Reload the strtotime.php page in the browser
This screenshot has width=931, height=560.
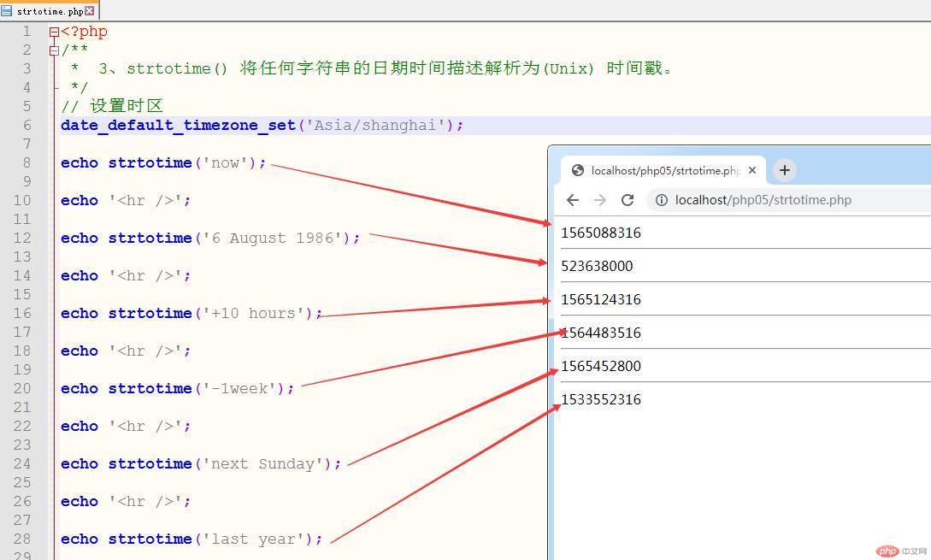click(x=628, y=199)
